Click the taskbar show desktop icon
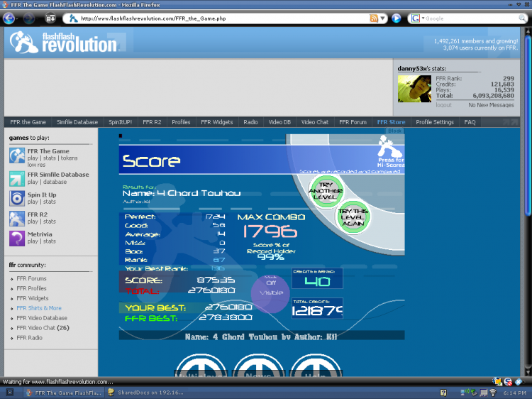The width and height of the screenshot is (532, 399). (10, 393)
